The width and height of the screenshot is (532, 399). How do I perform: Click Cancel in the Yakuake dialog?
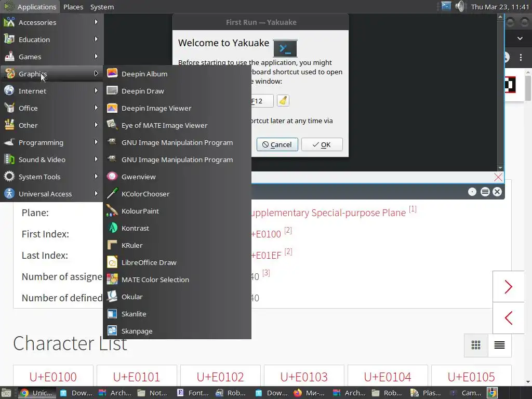[x=277, y=144]
